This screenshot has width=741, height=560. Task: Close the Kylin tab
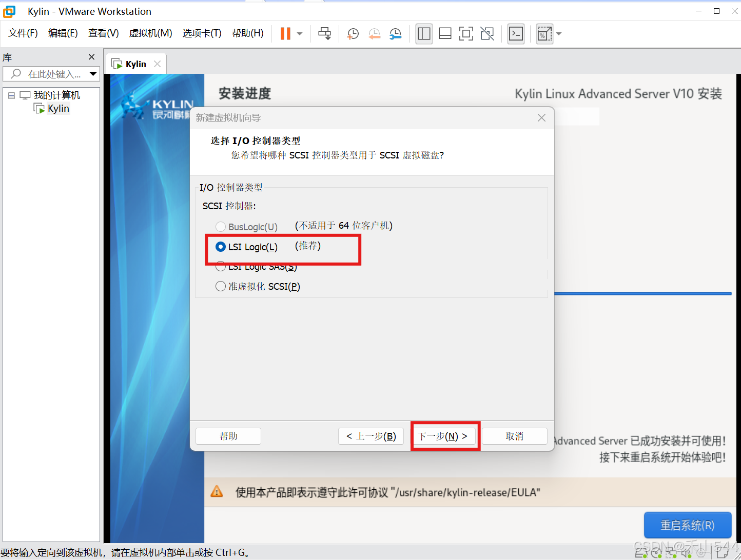click(x=158, y=64)
